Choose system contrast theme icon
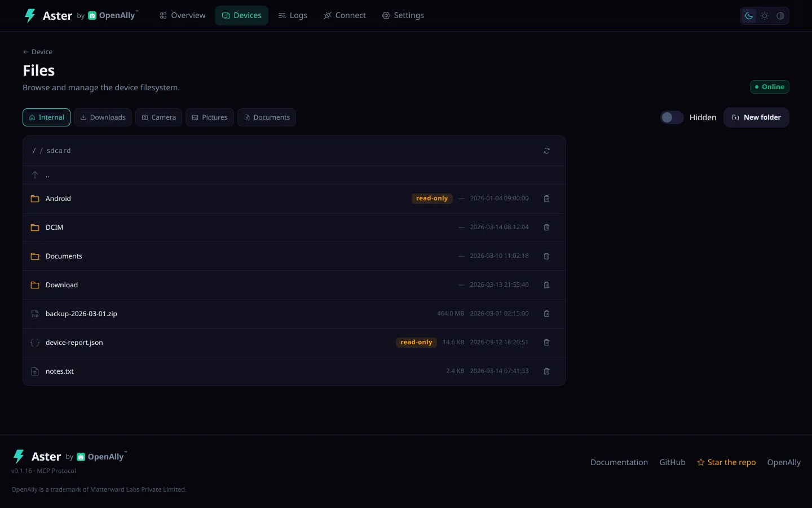812x508 pixels. (780, 16)
